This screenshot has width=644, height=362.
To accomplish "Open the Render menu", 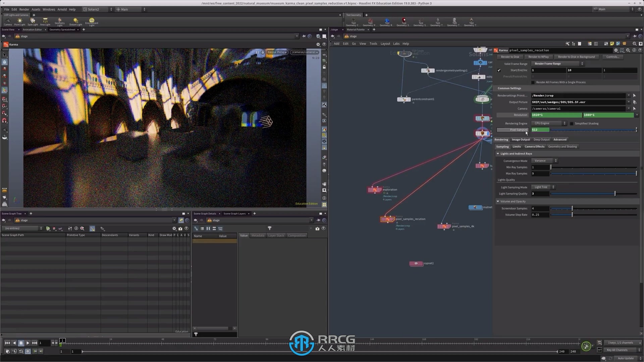I will coord(24,9).
